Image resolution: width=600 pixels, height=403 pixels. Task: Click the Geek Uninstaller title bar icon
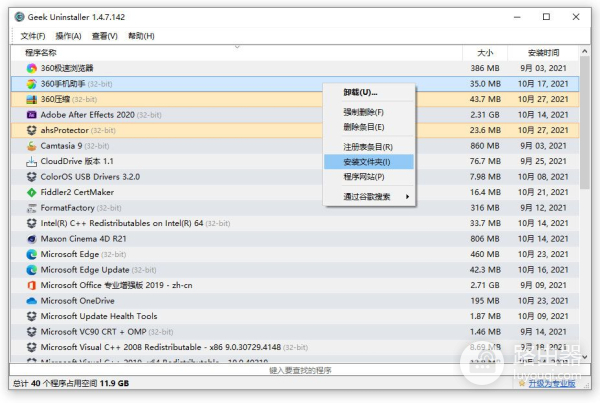click(19, 17)
